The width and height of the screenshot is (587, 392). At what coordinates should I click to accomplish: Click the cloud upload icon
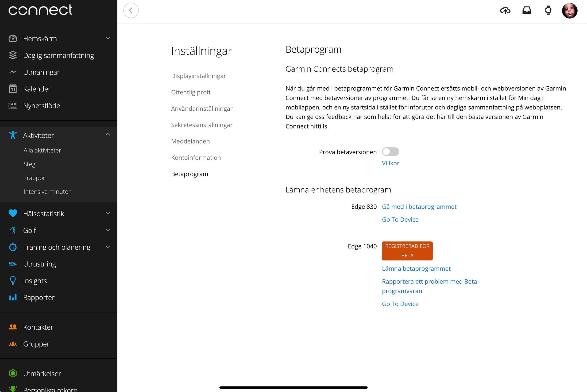tap(505, 11)
